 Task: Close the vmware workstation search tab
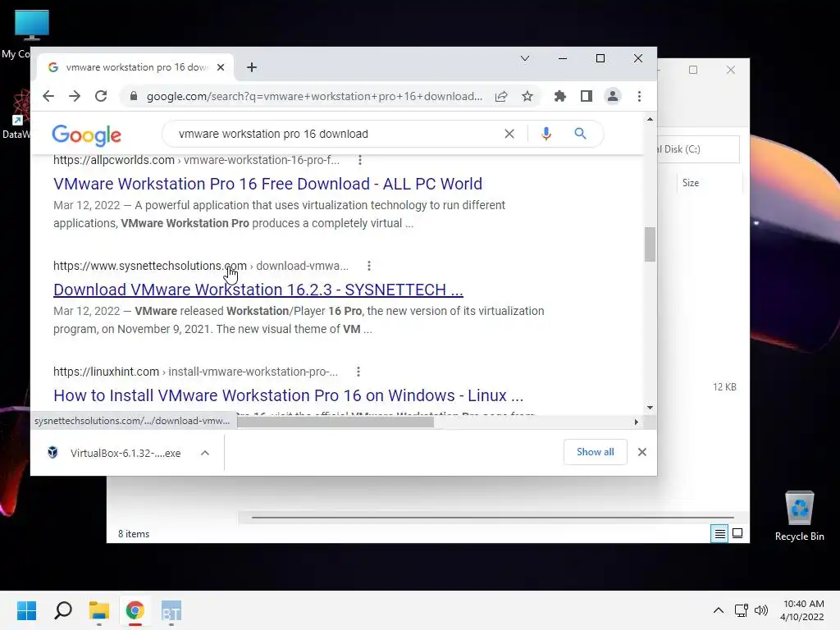click(x=221, y=67)
